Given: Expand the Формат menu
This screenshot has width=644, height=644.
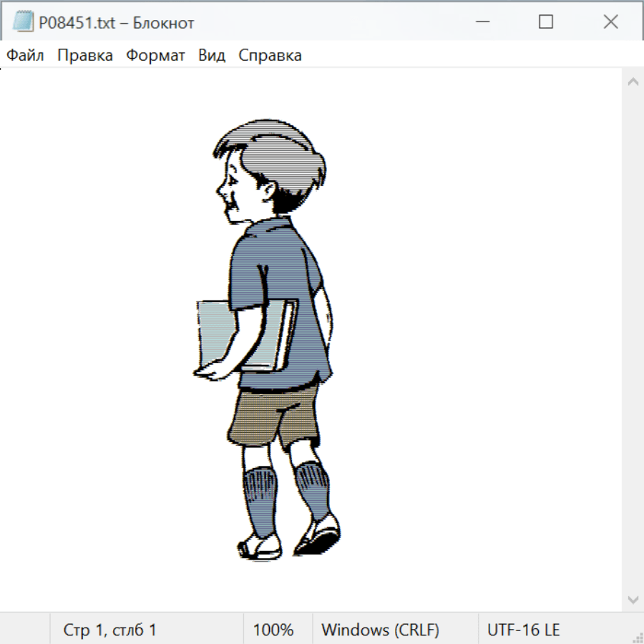Looking at the screenshot, I should [x=155, y=56].
